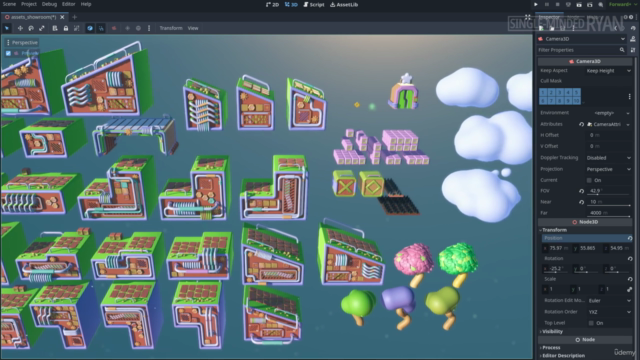The image size is (640, 360).
Task: Pause the running project
Action: (x=547, y=4)
